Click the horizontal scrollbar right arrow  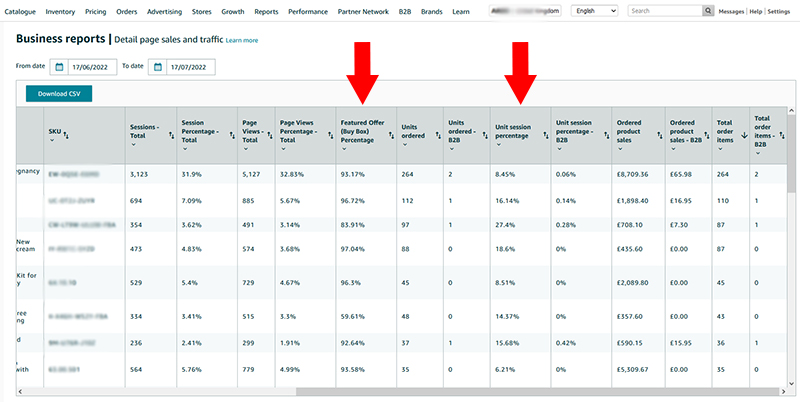click(x=784, y=391)
